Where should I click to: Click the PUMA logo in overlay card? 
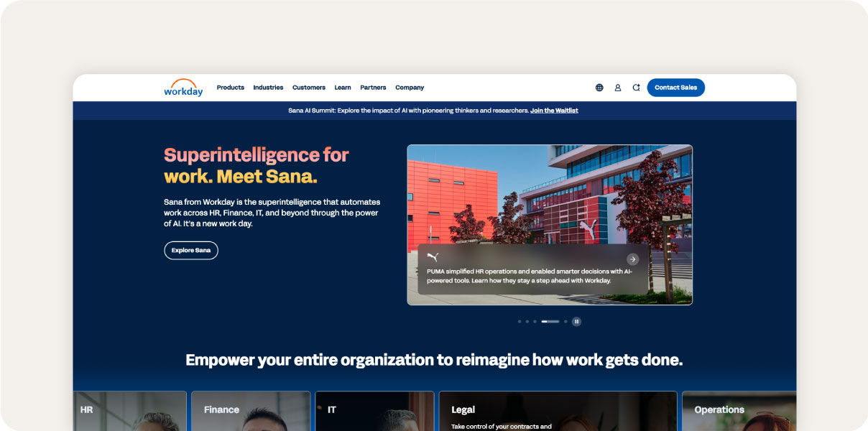click(x=433, y=256)
